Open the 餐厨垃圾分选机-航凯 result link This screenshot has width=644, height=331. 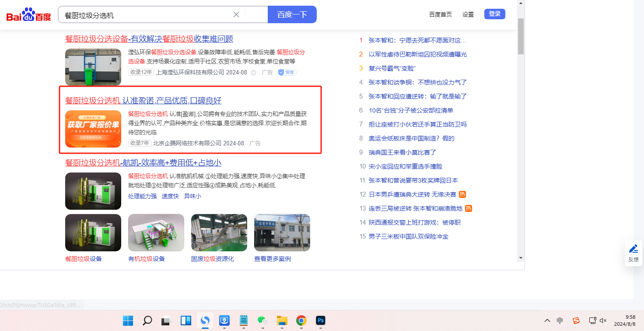(143, 163)
